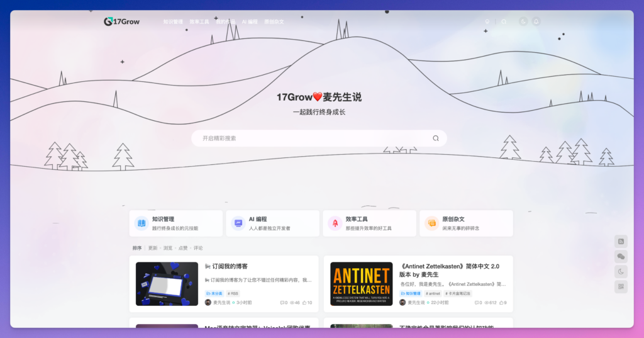Click the 17Grow❤️麦先生说 hero title
The height and width of the screenshot is (338, 644).
(x=319, y=97)
